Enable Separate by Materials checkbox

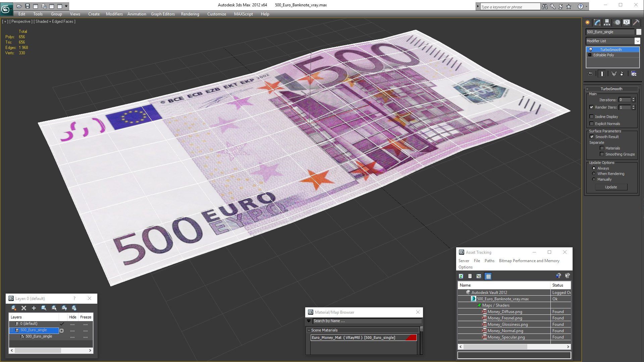tap(602, 148)
